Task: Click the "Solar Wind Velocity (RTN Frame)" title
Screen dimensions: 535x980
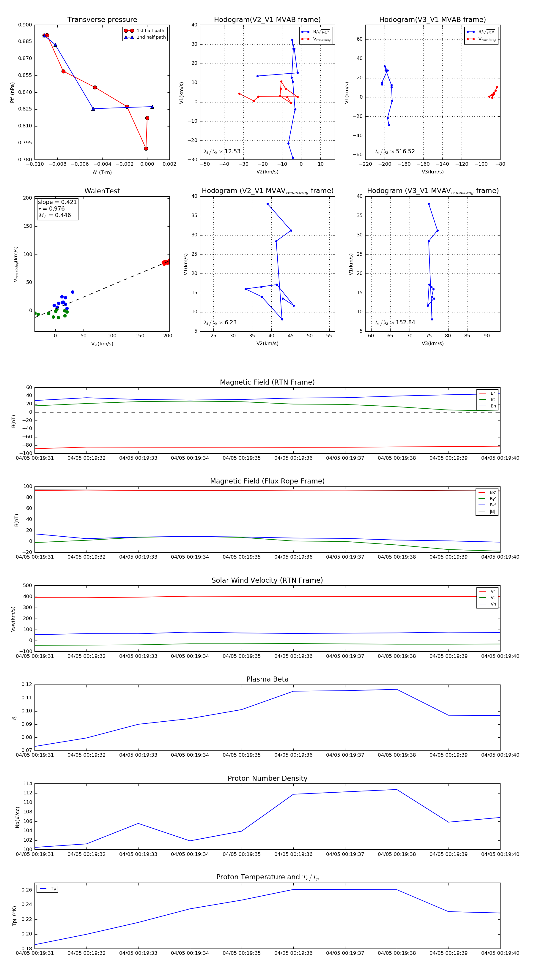Action: 267,581
